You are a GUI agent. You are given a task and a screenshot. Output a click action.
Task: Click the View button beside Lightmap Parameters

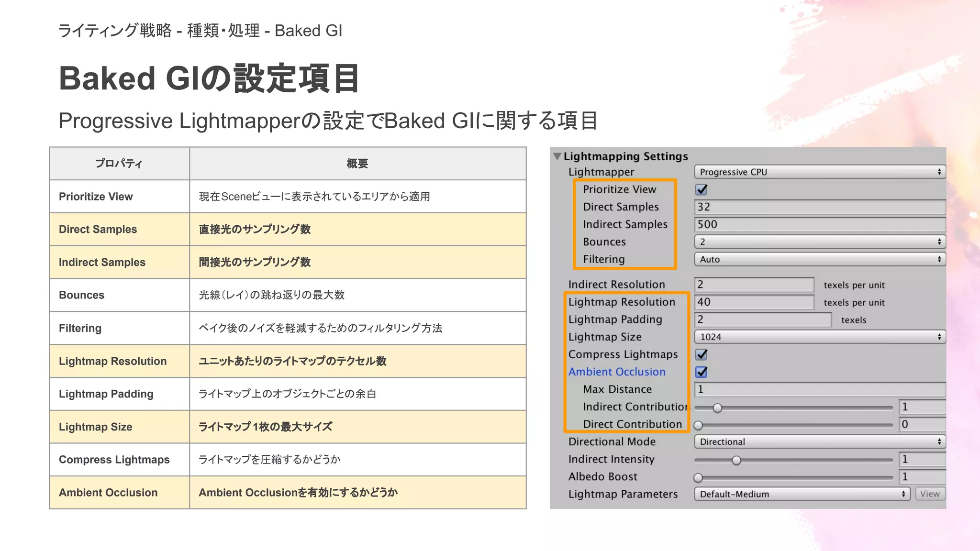point(930,494)
